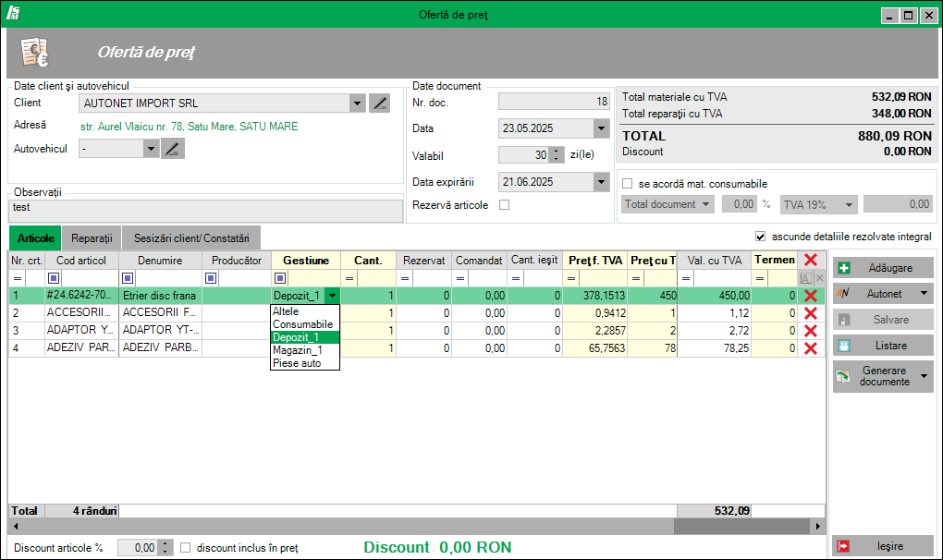Click the clear filter X icon in filter row
This screenshot has width=943, height=560.
pos(820,278)
